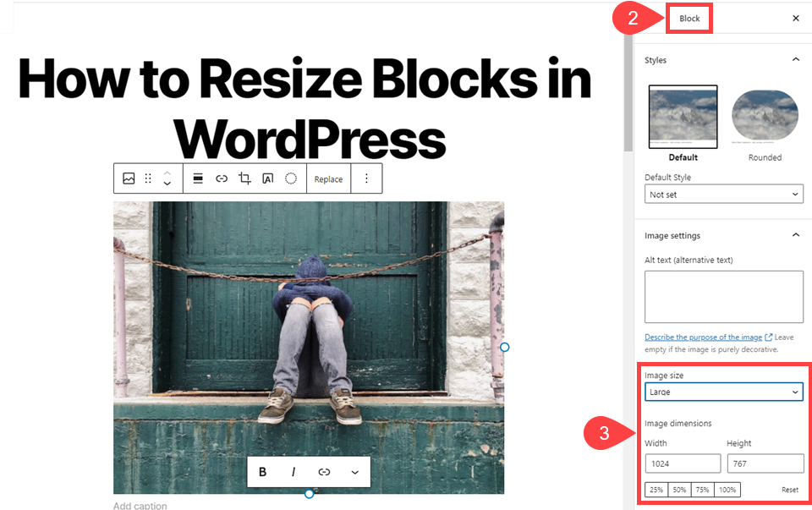Collapse the Styles panel
This screenshot has width=812, height=510.
795,60
